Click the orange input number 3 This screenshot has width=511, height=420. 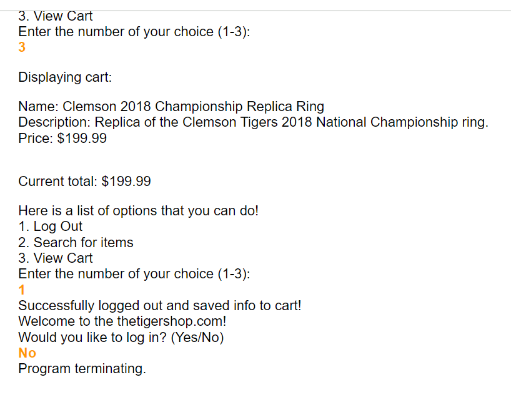(x=22, y=47)
